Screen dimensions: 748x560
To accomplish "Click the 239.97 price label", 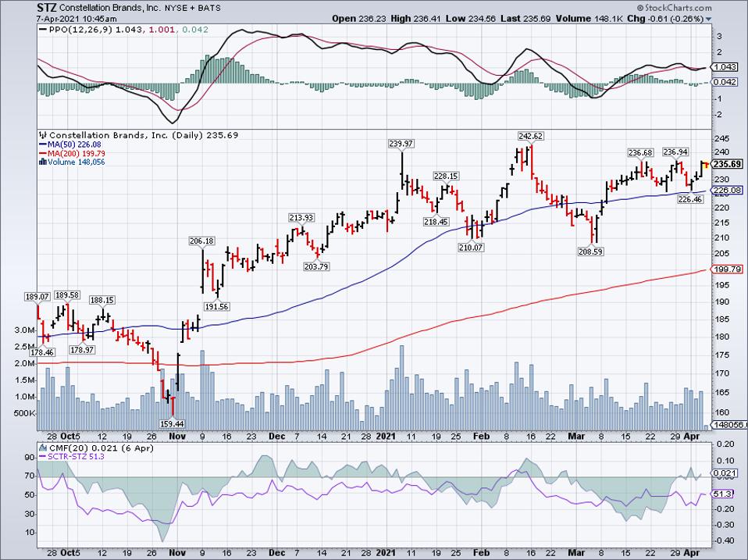I will [x=401, y=143].
